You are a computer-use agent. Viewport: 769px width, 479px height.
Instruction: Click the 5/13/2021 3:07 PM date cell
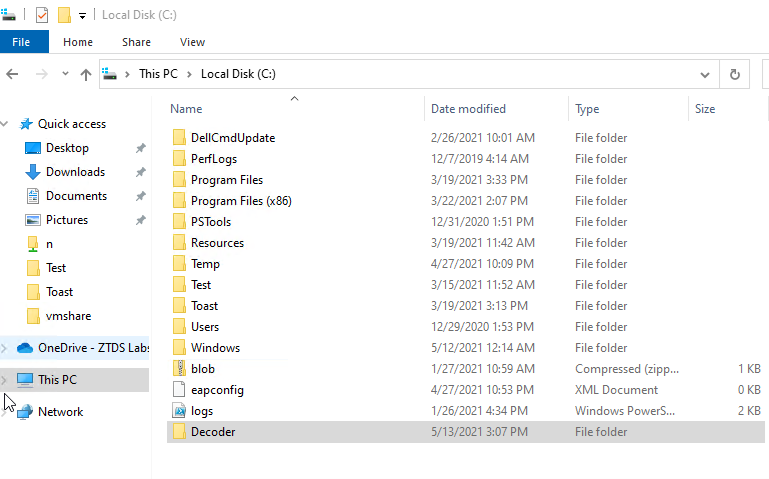pyautogui.click(x=479, y=432)
